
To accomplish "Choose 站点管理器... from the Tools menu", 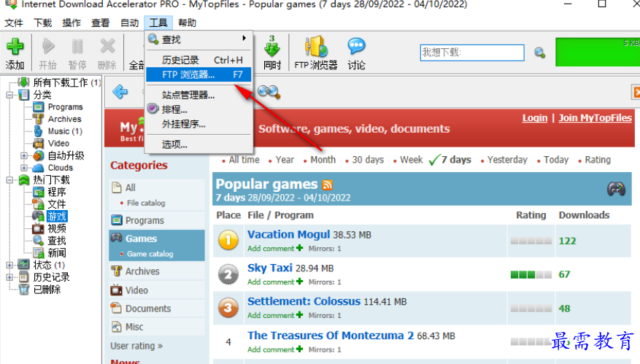I will point(198,95).
